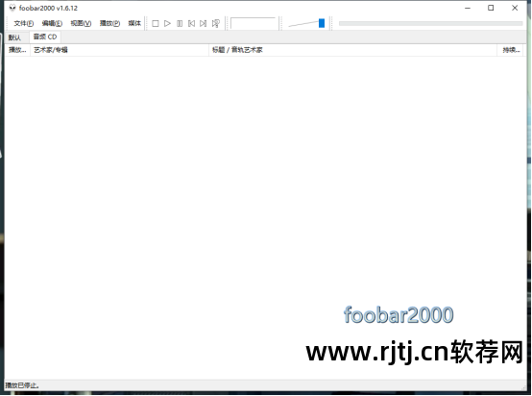Viewport: 532px width, 396px height.
Task: Sort by 标题 / 音轨艺术家 column header
Action: tap(352, 50)
